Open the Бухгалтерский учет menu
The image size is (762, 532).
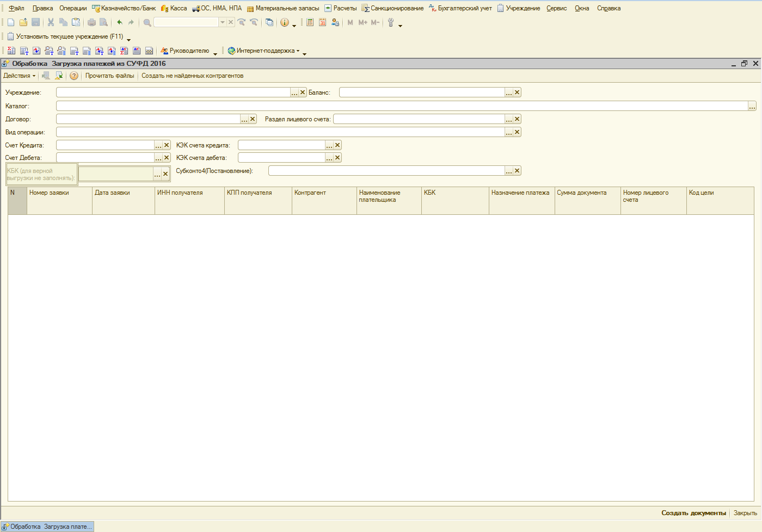click(x=460, y=8)
